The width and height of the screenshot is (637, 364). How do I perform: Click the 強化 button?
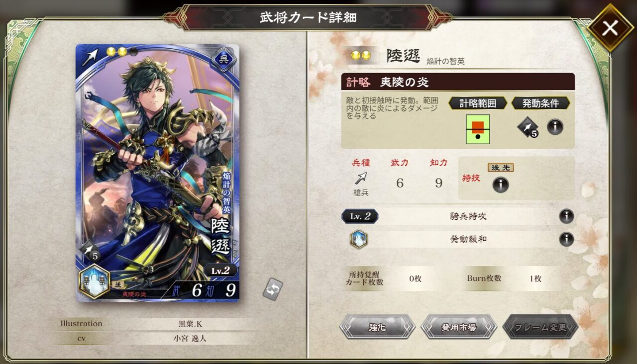[x=377, y=327]
